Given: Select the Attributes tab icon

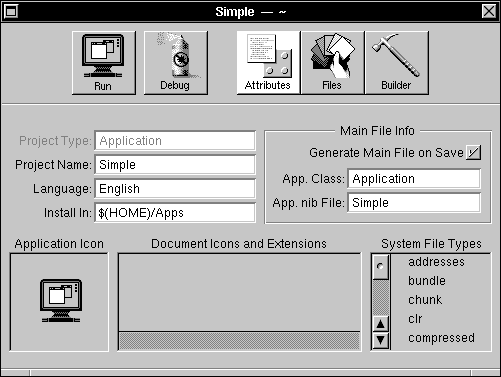Looking at the screenshot, I should pos(268,63).
